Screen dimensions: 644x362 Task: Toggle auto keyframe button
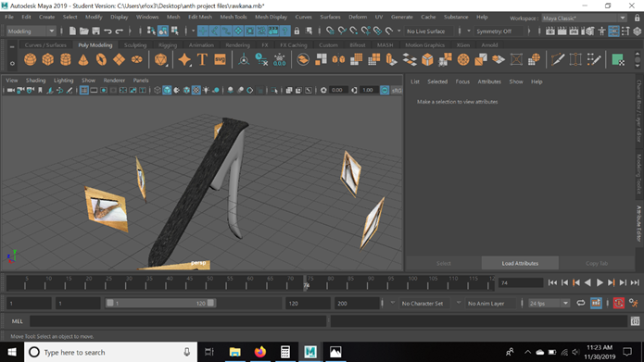click(x=619, y=304)
